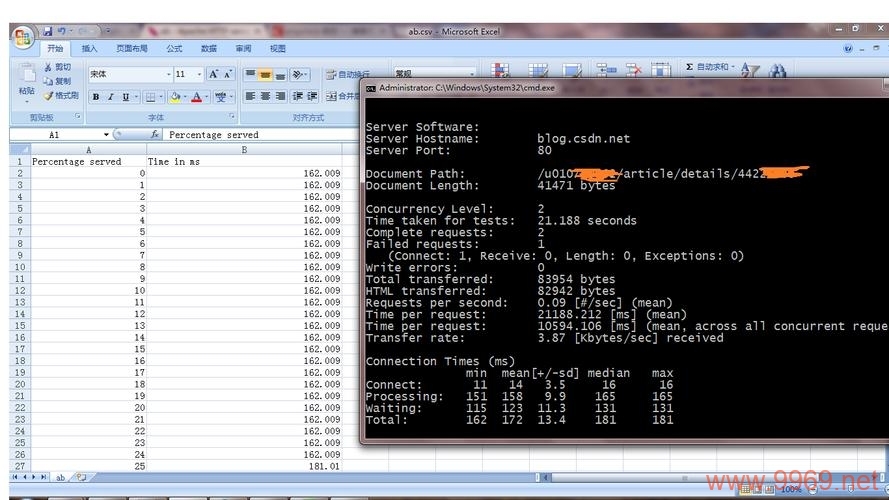This screenshot has width=889, height=500.
Task: Select the 'ab' worksheet tab
Action: [60, 477]
